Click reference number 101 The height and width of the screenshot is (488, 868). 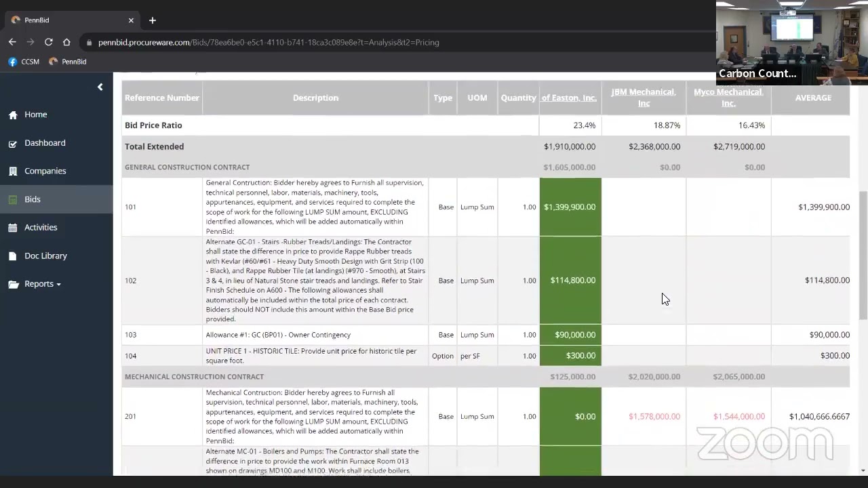pos(130,207)
